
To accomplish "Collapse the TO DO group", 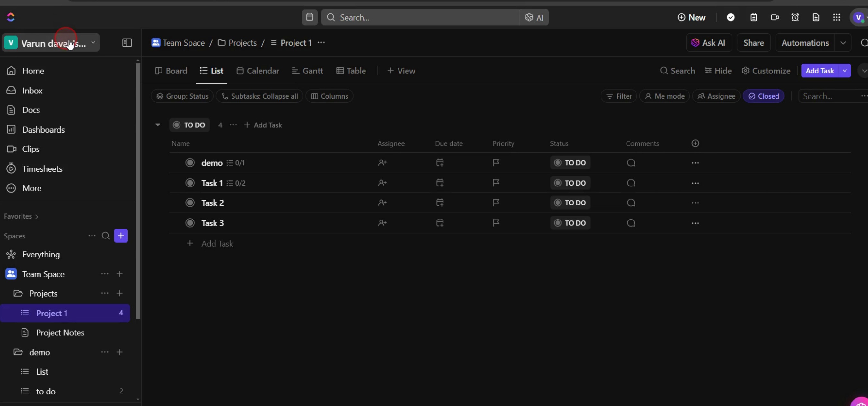I will (x=157, y=125).
